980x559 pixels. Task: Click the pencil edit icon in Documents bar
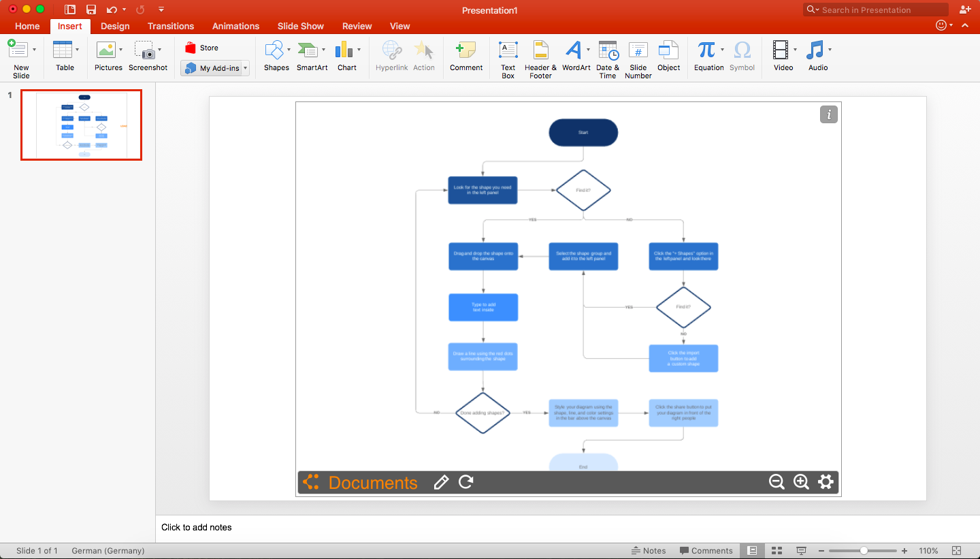click(441, 482)
